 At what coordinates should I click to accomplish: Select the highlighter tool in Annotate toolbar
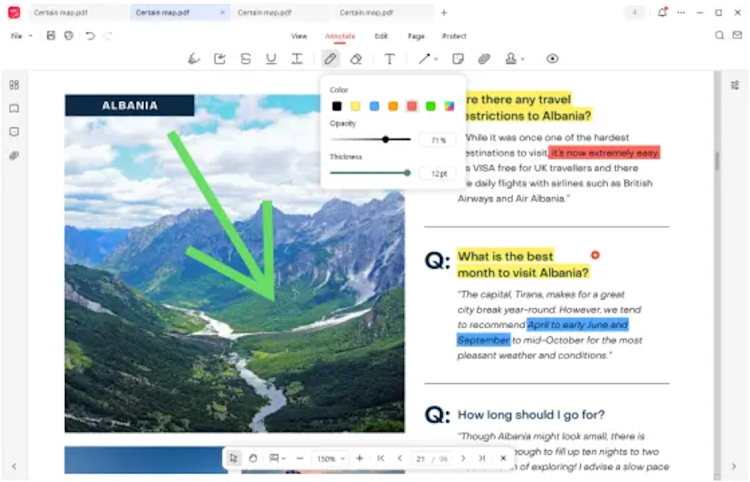coord(194,59)
